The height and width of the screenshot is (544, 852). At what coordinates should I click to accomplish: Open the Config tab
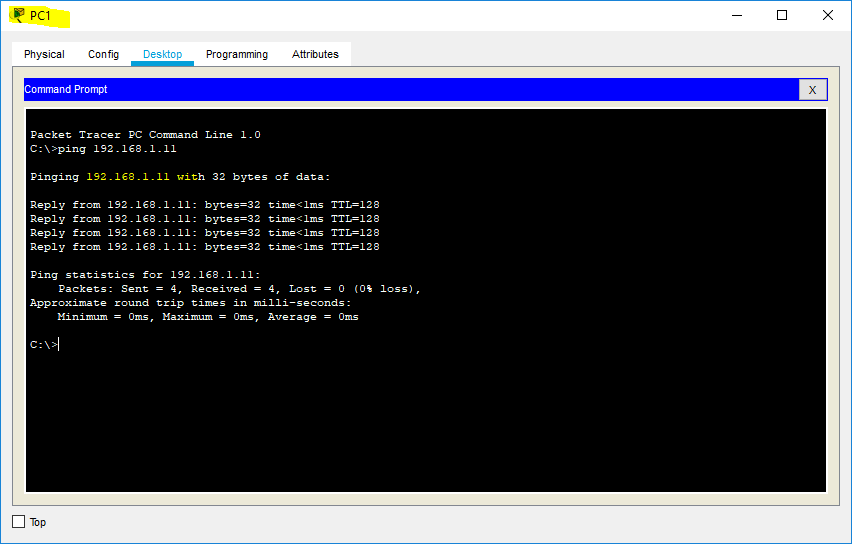(103, 54)
